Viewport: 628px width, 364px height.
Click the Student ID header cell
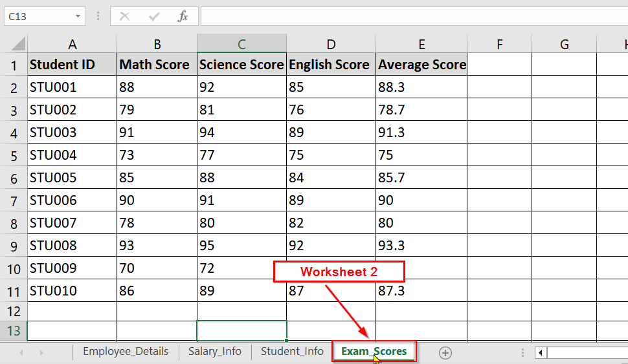tap(72, 65)
